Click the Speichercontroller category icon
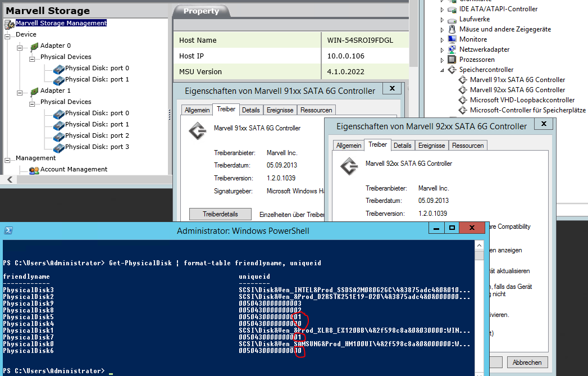The image size is (588, 376). coord(452,70)
